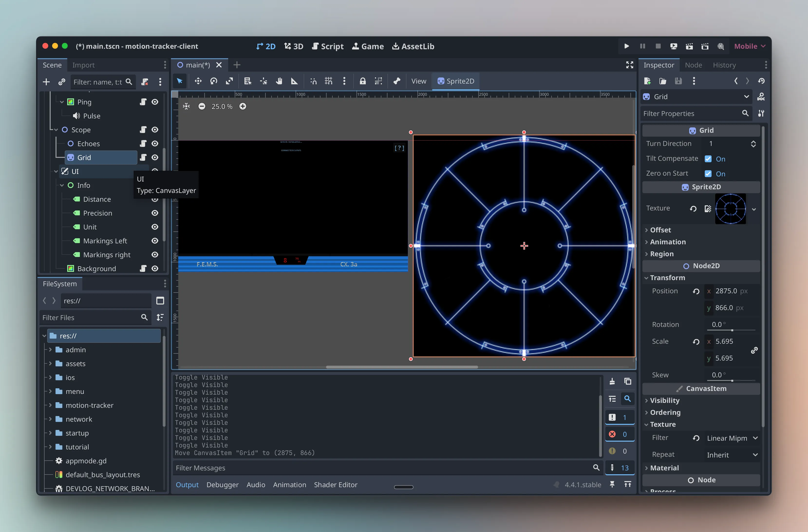The width and height of the screenshot is (808, 532).
Task: Open the Repeat Inherit dropdown
Action: coord(732,455)
